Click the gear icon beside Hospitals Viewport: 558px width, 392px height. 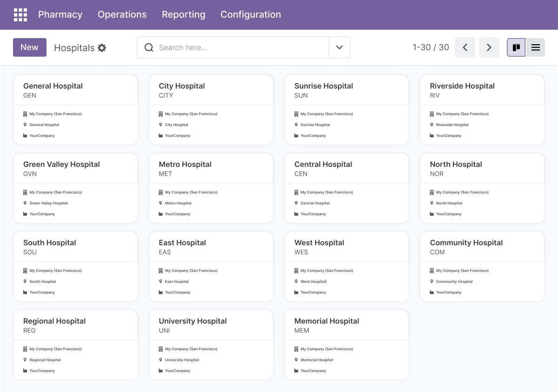point(102,48)
